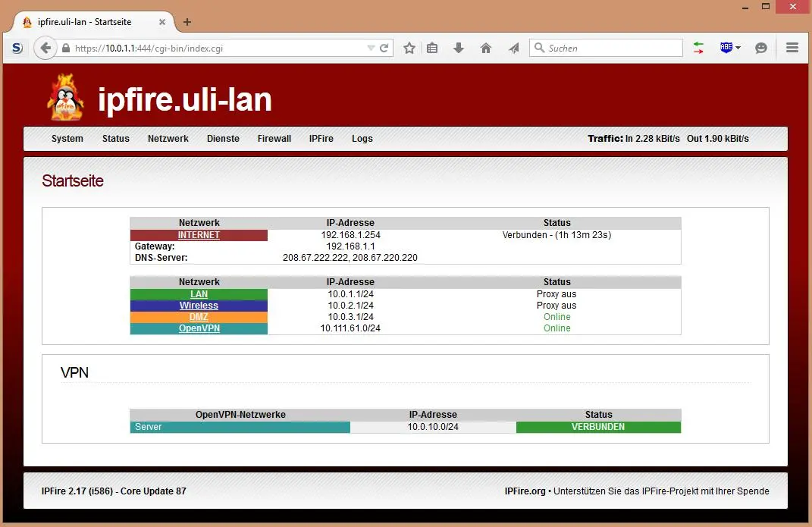Viewport: 812px width, 527px height.
Task: Click the ABE adblock extension icon
Action: pos(726,48)
